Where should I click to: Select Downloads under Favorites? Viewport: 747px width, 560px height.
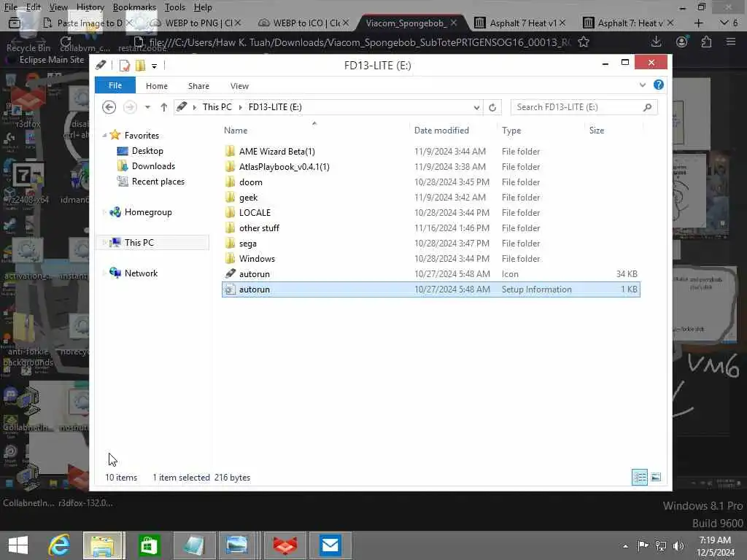coord(153,166)
